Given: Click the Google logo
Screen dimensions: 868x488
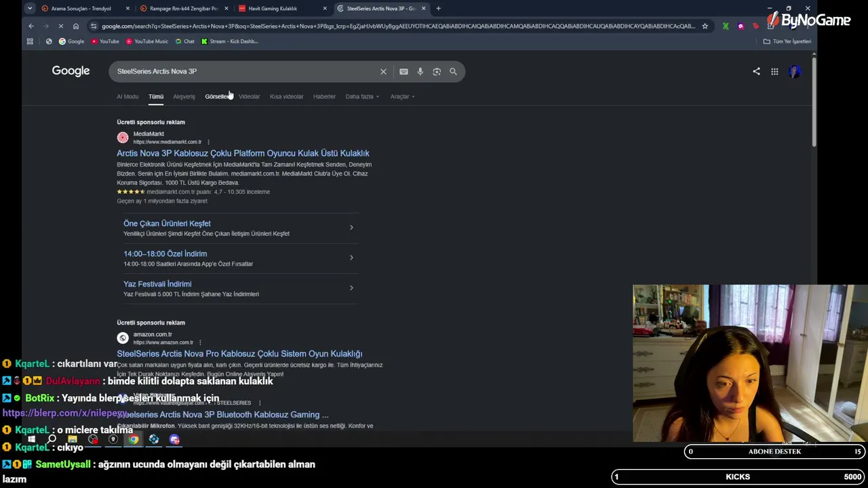Looking at the screenshot, I should [x=71, y=71].
